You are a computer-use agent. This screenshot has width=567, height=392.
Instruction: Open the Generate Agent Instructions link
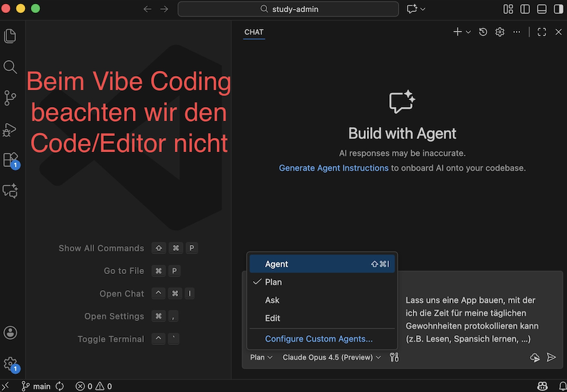[333, 168]
